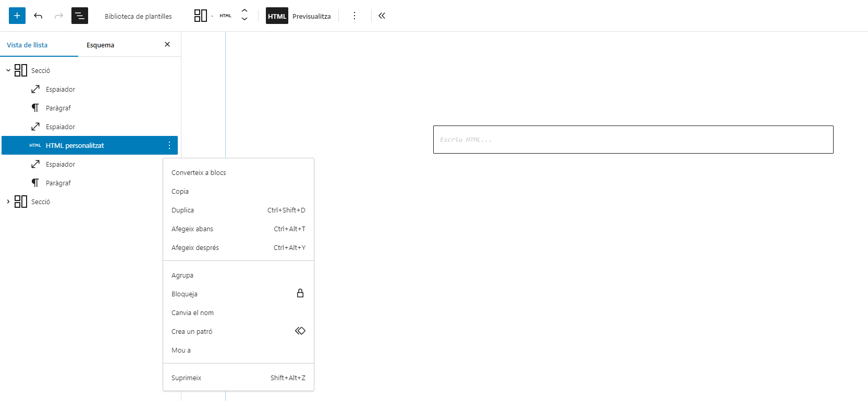This screenshot has width=868, height=401.
Task: Move block down with the arrow
Action: (244, 20)
